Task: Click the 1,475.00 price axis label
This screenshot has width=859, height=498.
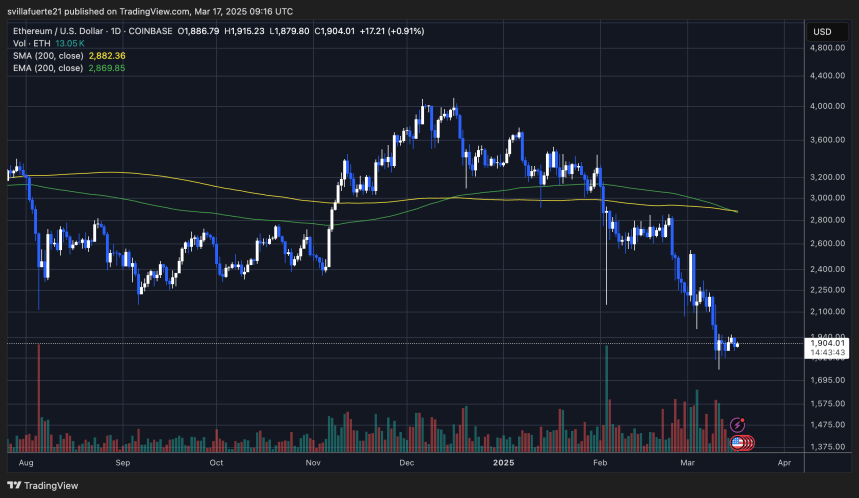Action: [x=827, y=425]
